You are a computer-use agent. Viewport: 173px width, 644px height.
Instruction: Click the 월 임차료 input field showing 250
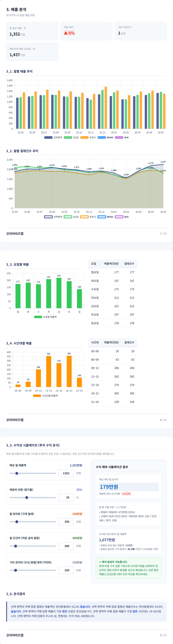(66, 522)
